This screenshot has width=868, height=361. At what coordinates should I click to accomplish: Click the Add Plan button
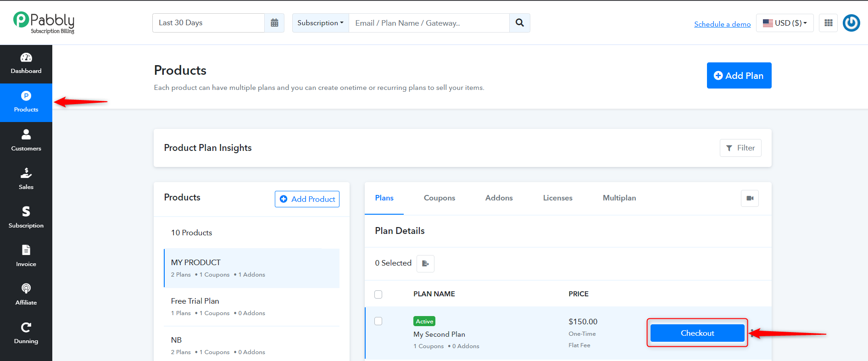pos(739,76)
